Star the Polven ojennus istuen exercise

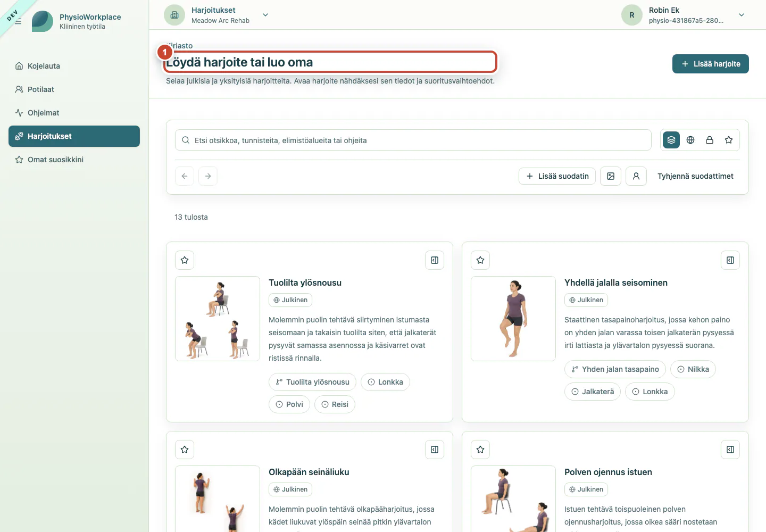[x=480, y=450]
